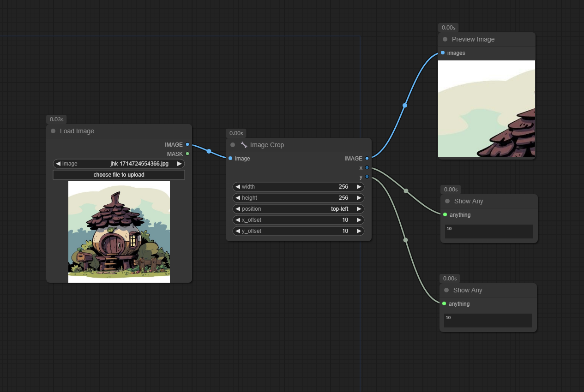The height and width of the screenshot is (392, 584).
Task: Click the MASK output port on Load Image
Action: 187,154
